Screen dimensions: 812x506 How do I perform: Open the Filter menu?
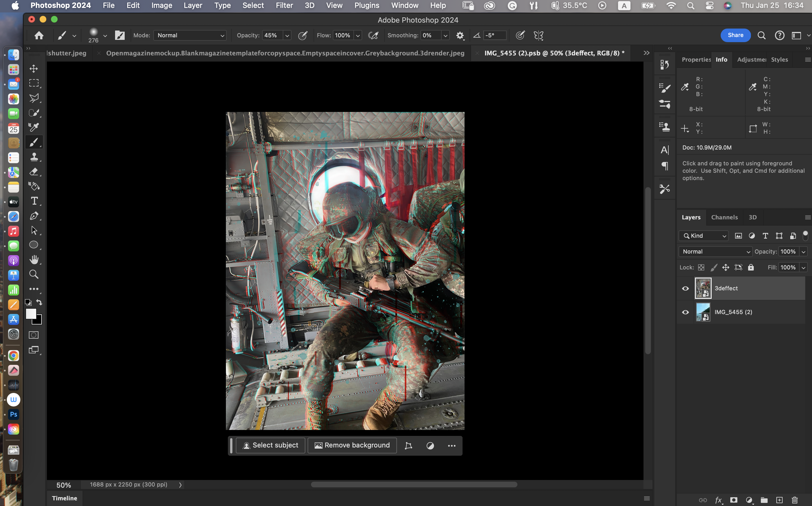point(284,5)
